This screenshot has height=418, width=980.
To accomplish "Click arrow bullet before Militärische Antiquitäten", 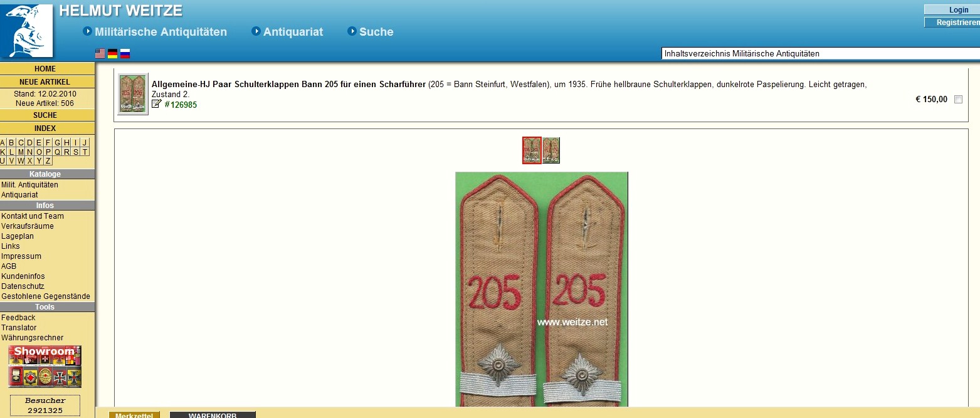I will (88, 31).
